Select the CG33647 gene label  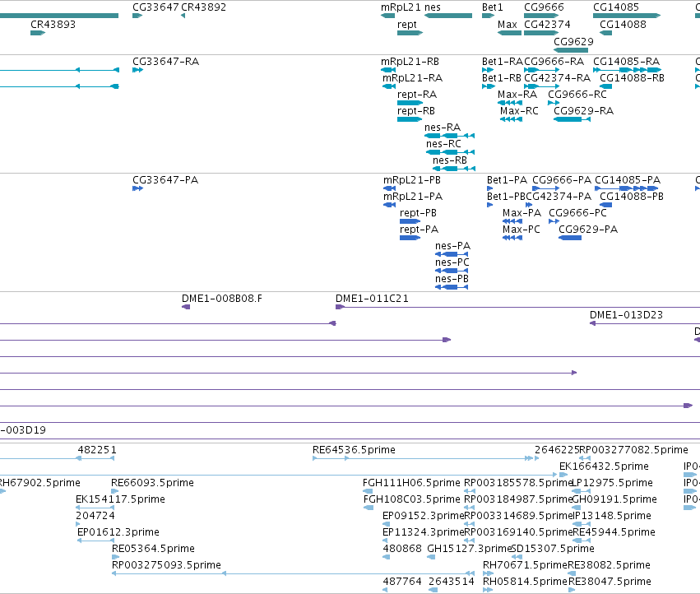click(155, 7)
